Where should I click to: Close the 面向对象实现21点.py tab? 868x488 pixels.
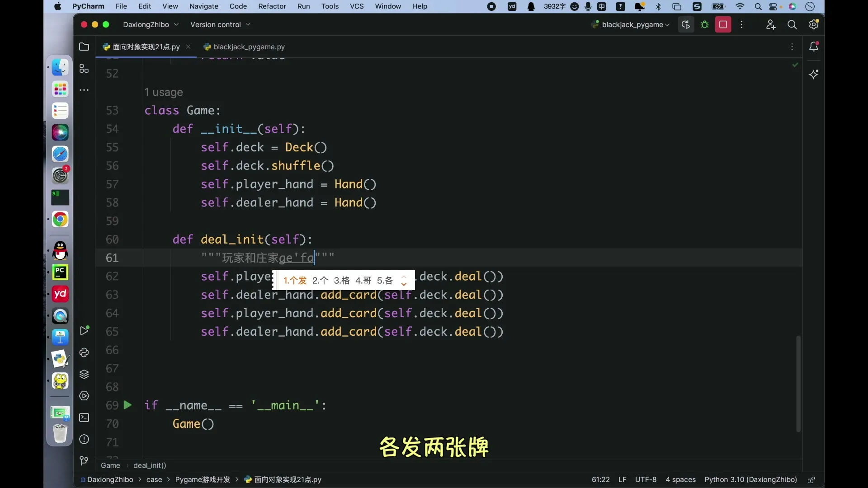(x=188, y=47)
